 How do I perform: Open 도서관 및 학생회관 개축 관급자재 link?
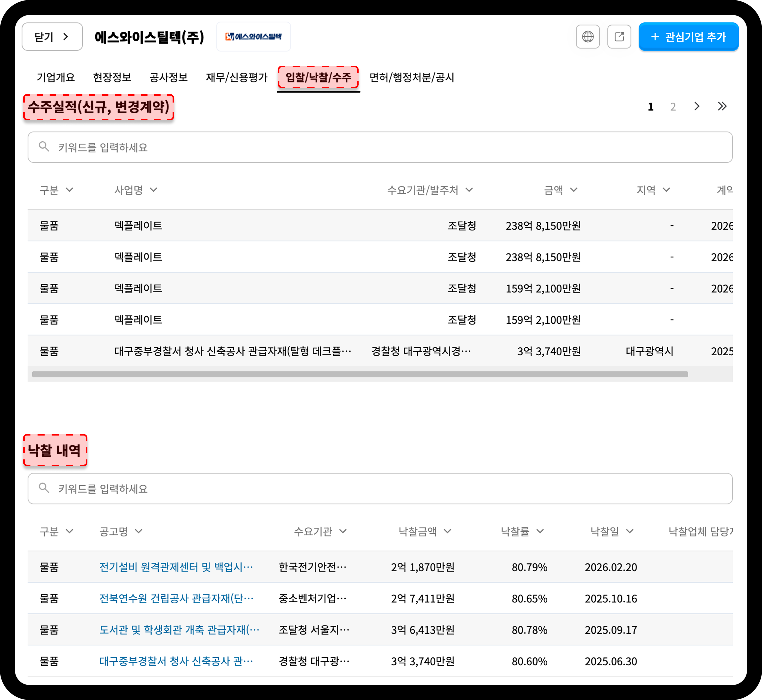pyautogui.click(x=179, y=630)
